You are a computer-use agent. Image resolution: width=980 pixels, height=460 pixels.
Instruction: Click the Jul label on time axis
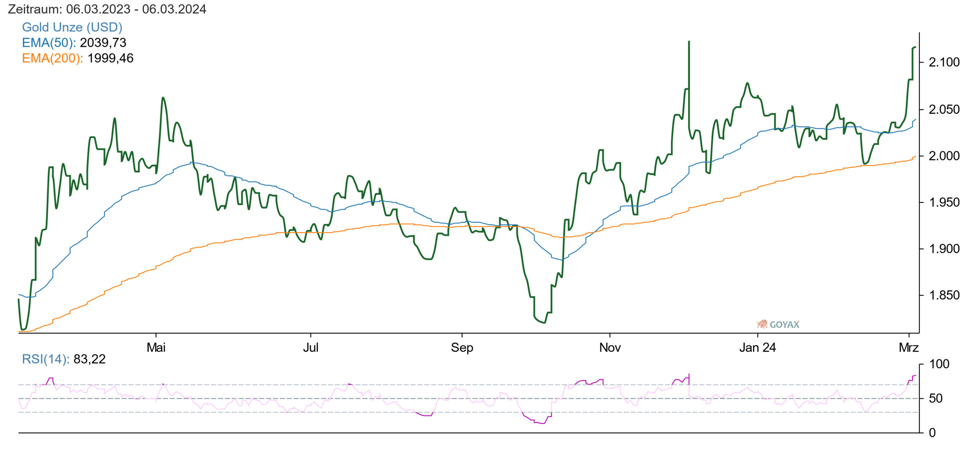tap(310, 347)
